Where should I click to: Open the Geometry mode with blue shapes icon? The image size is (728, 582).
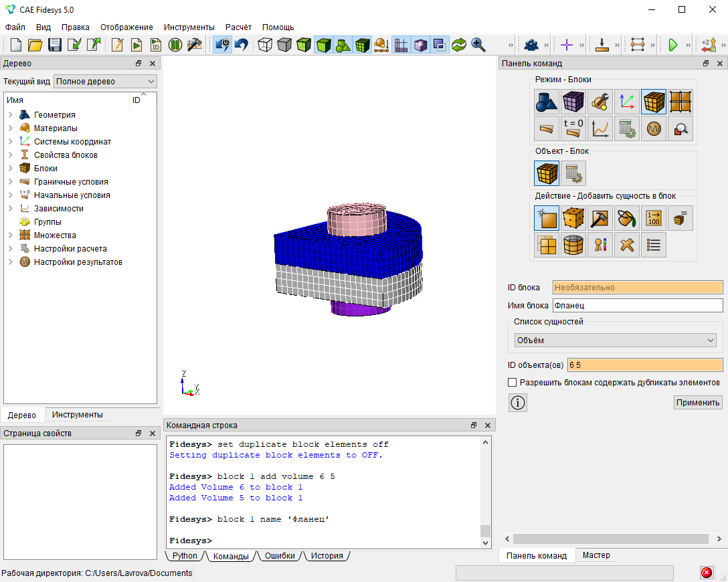(547, 102)
